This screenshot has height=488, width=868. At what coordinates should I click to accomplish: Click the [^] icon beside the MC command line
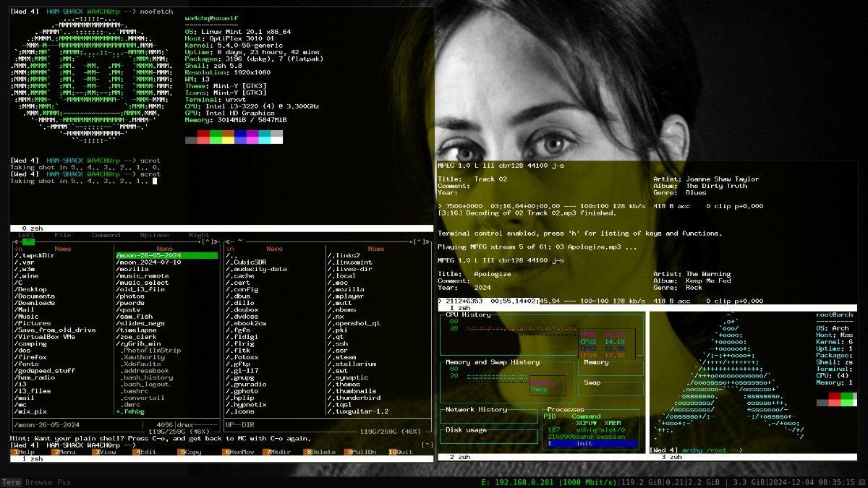pyautogui.click(x=427, y=445)
